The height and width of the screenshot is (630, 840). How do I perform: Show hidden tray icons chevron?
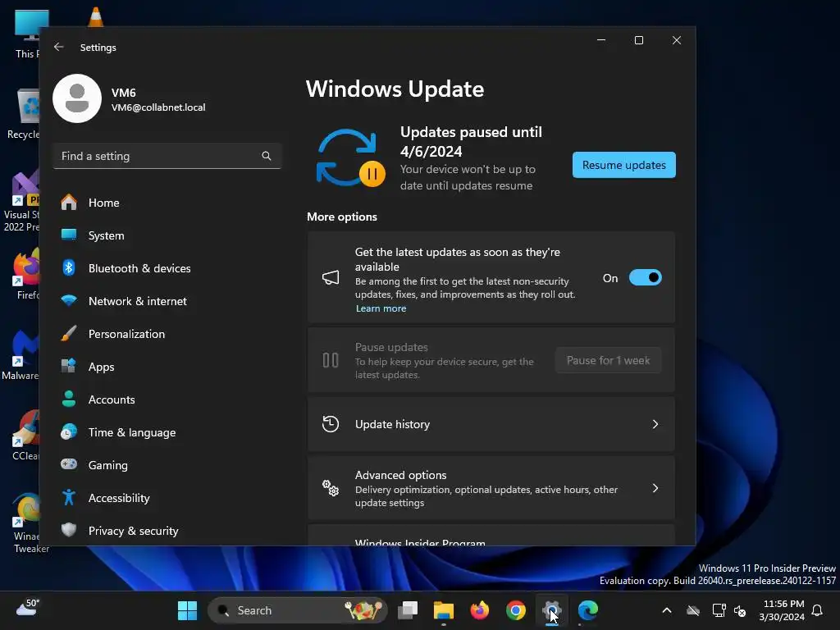point(667,610)
